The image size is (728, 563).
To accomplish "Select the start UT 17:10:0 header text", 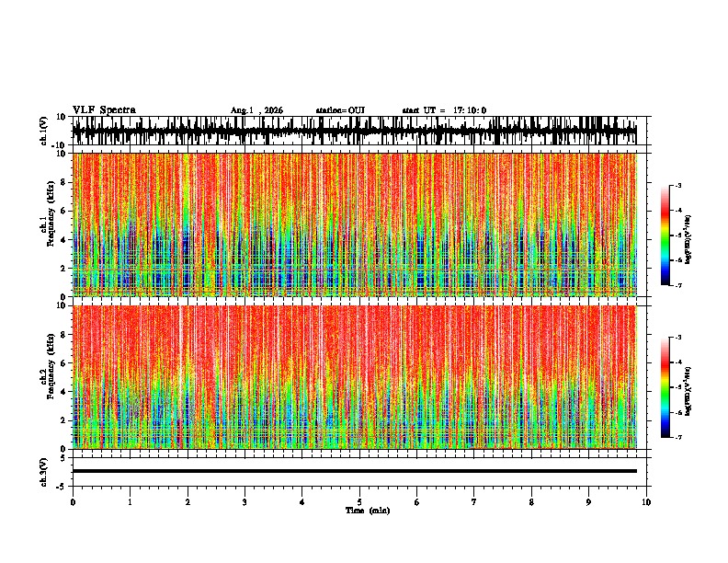I will coord(444,110).
